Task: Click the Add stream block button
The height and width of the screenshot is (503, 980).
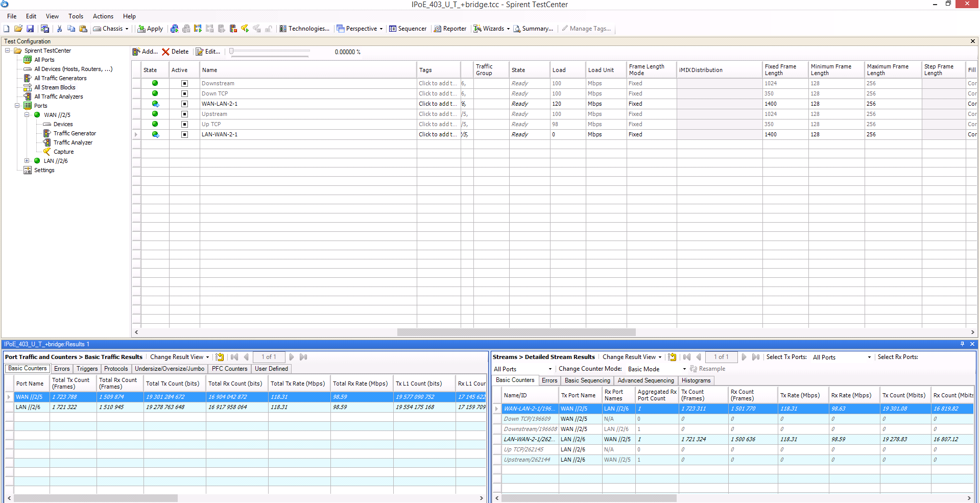Action: [x=145, y=52]
